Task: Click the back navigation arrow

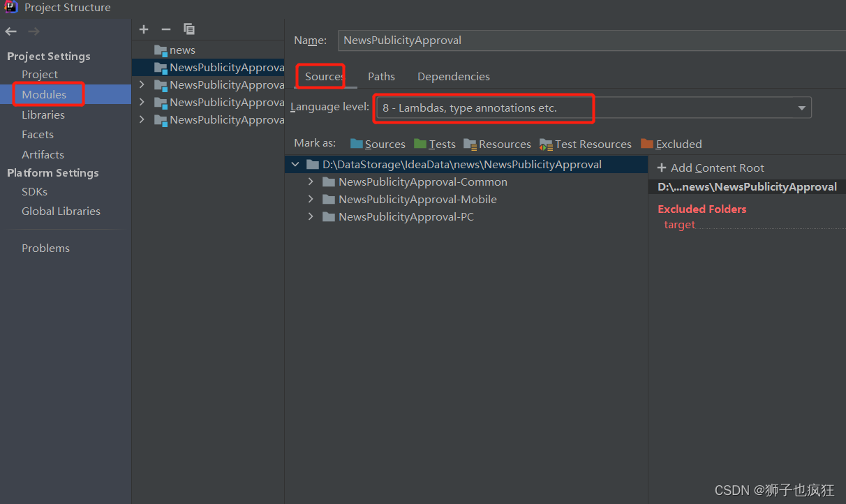Action: 10,31
